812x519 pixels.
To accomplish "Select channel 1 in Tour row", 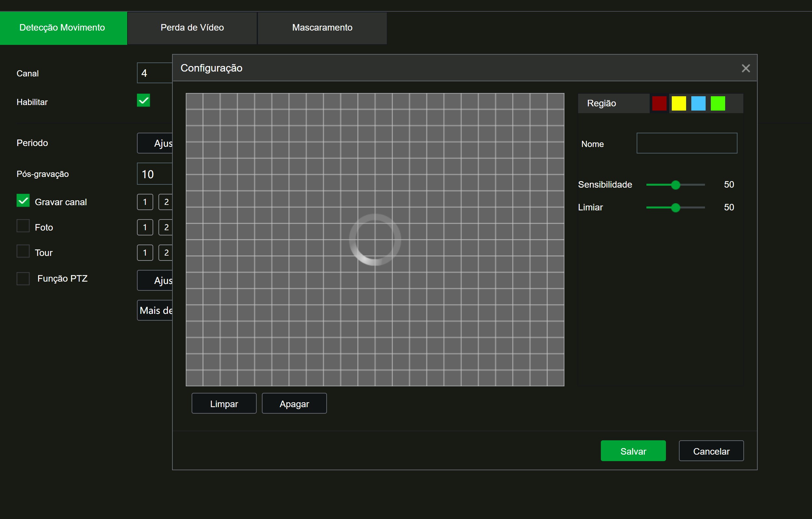I will coord(145,253).
